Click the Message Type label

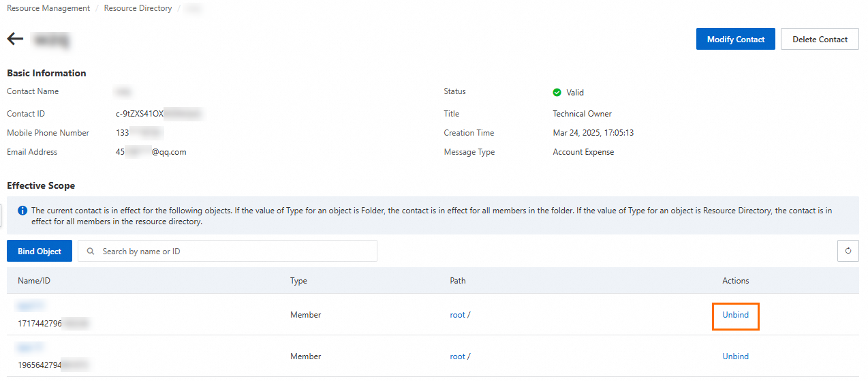coord(469,152)
